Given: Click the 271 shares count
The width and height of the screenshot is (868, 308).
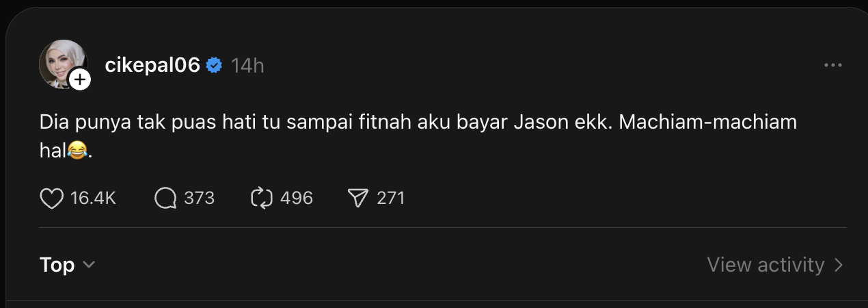Looking at the screenshot, I should click(x=391, y=198).
